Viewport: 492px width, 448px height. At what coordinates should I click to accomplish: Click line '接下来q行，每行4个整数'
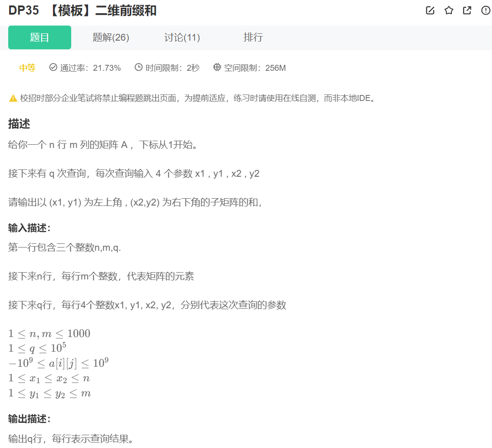coord(147,305)
